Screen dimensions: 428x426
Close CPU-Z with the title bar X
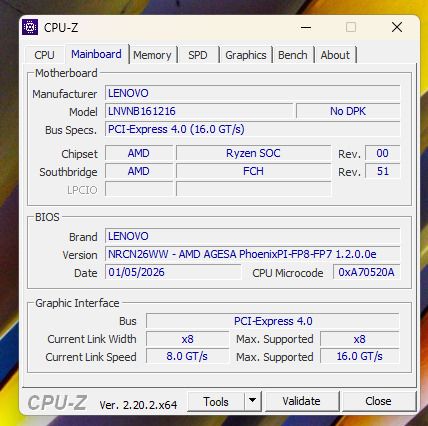(397, 27)
